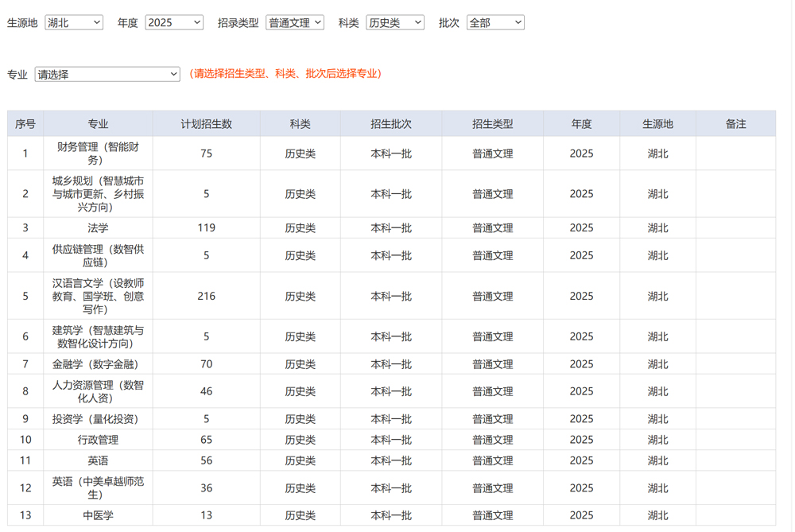Click the 序号 column header
Viewport: 795px width, 532px height.
pos(25,124)
